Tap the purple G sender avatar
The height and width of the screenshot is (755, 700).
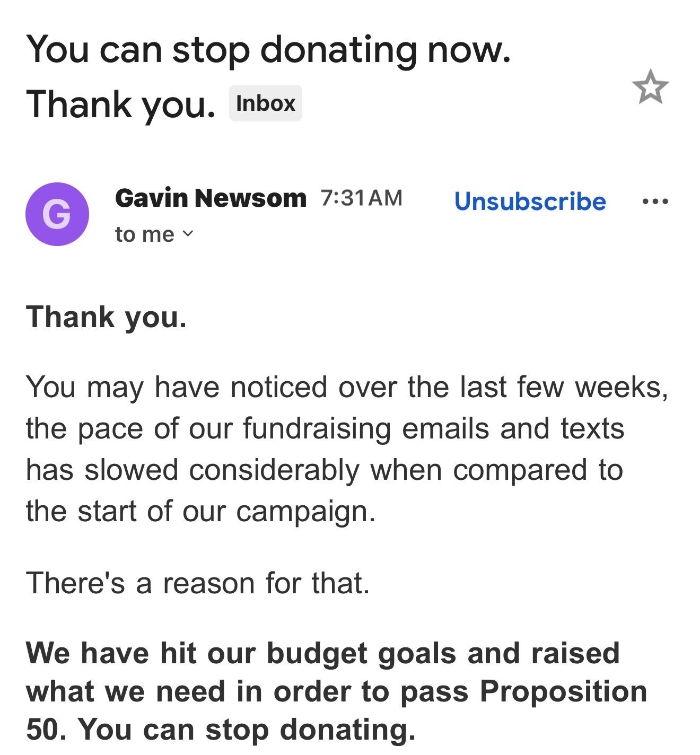pos(57,214)
